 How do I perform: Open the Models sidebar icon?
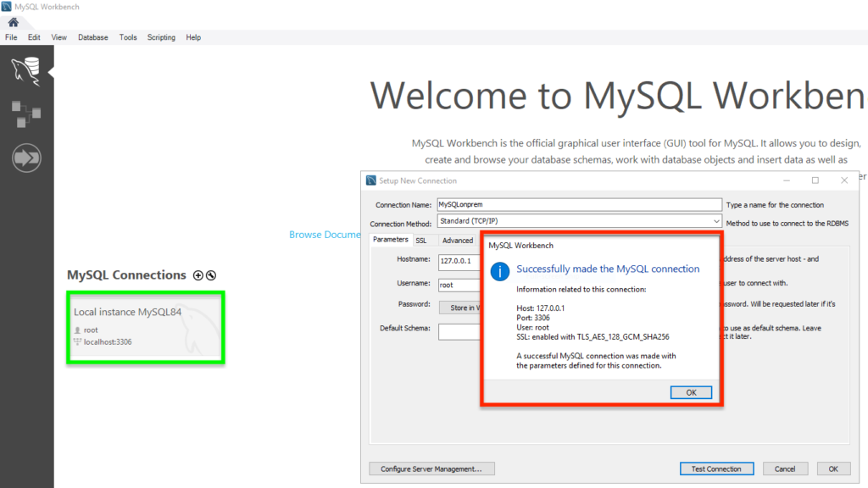coord(26,114)
